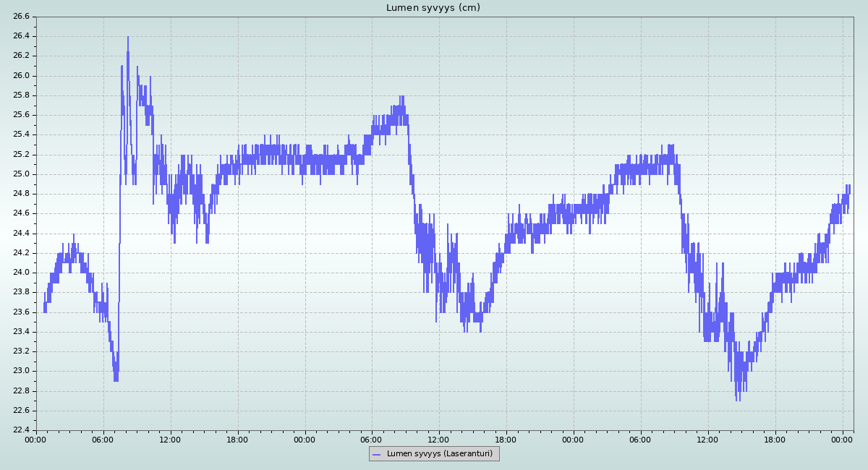Click the sharp dip near 22.9 before the spike
Screen dimensions: 868x470
click(x=116, y=380)
